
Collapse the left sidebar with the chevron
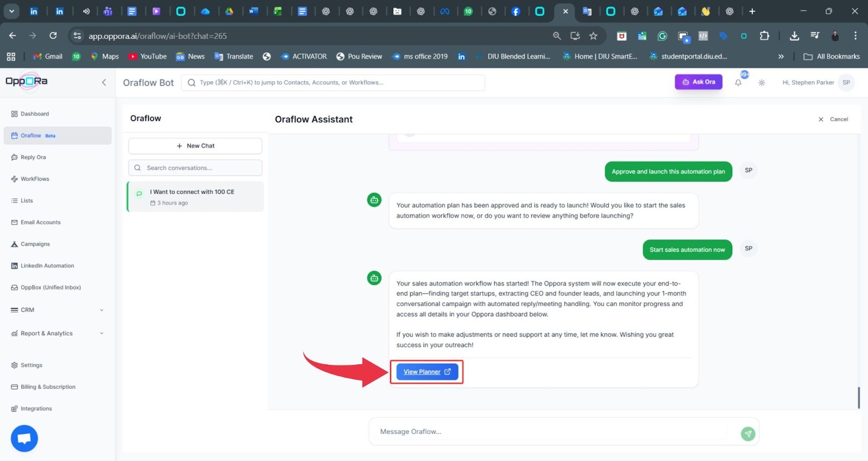104,82
